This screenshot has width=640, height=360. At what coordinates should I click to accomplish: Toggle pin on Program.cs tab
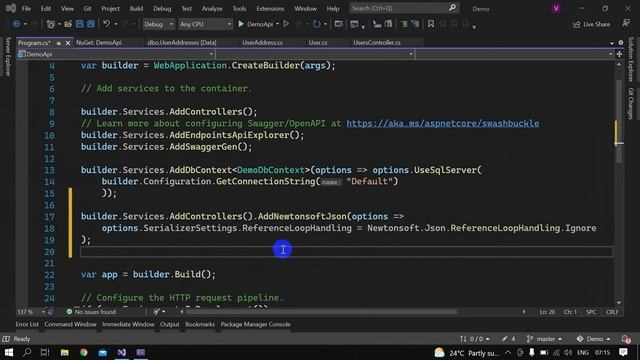click(59, 43)
